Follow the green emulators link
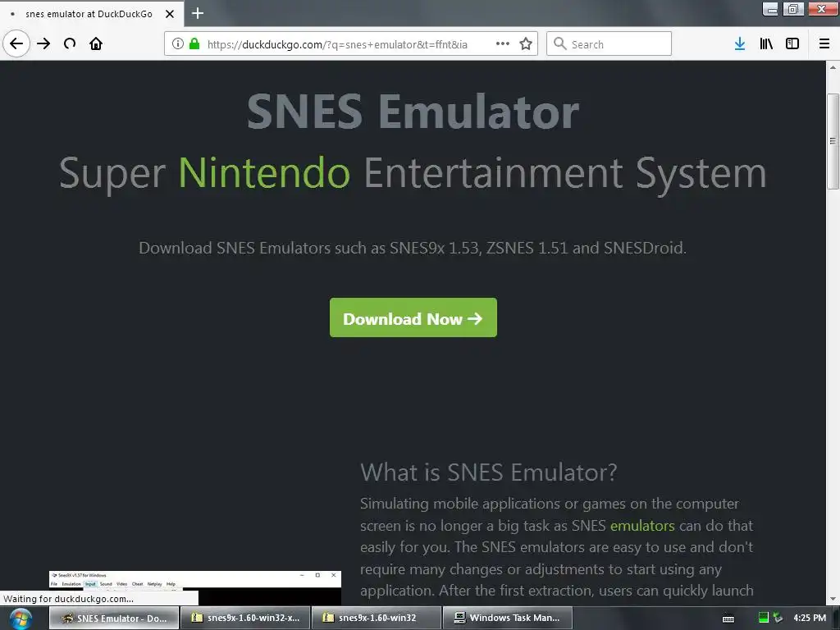Screen dimensions: 840x630 coord(642,526)
